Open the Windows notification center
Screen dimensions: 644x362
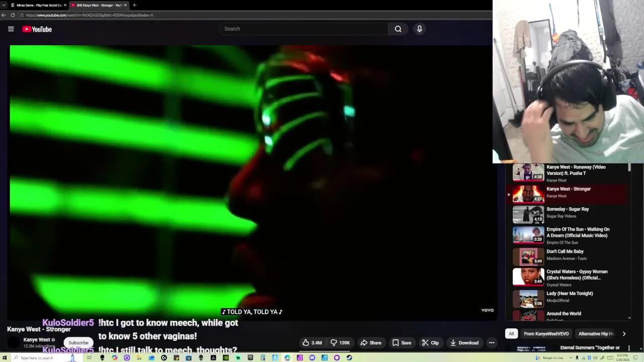point(635,357)
